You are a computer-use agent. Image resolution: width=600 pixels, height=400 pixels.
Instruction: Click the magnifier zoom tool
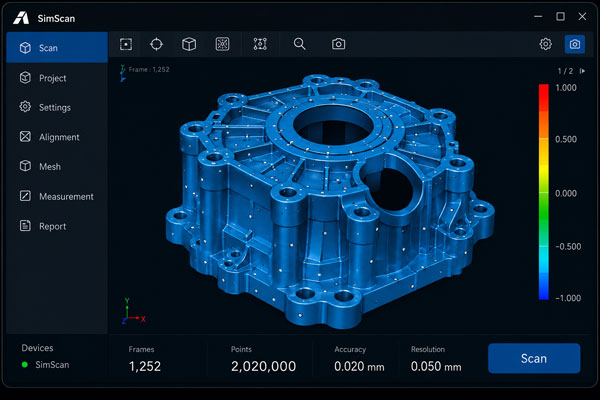tap(300, 44)
